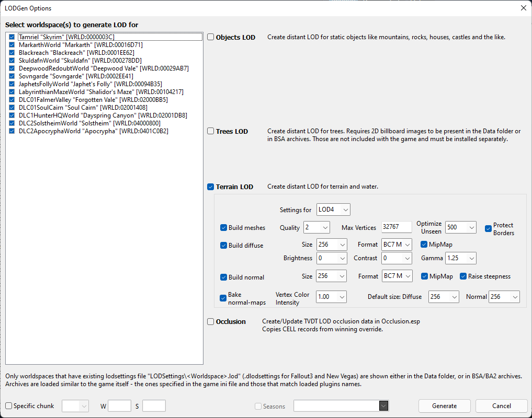The width and height of the screenshot is (532, 418).
Task: Open the Brightness dropdown
Action: tap(332, 258)
